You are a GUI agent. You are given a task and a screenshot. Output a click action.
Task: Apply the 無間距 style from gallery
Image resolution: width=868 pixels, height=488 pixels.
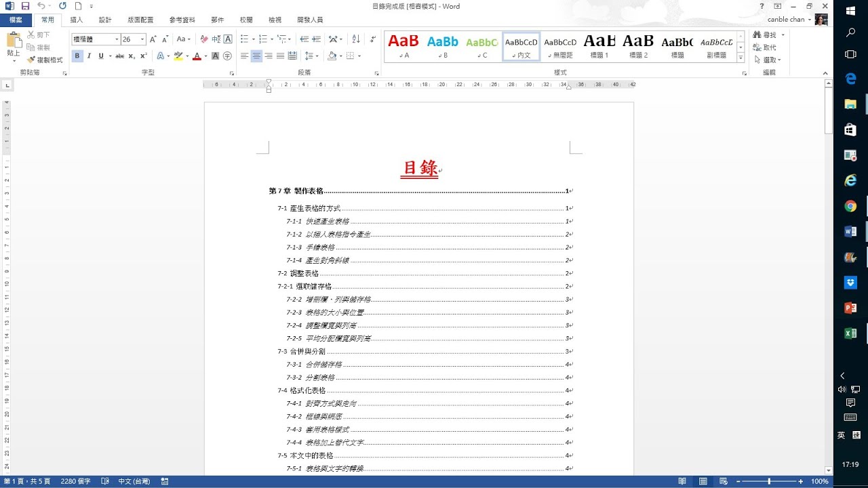[560, 47]
